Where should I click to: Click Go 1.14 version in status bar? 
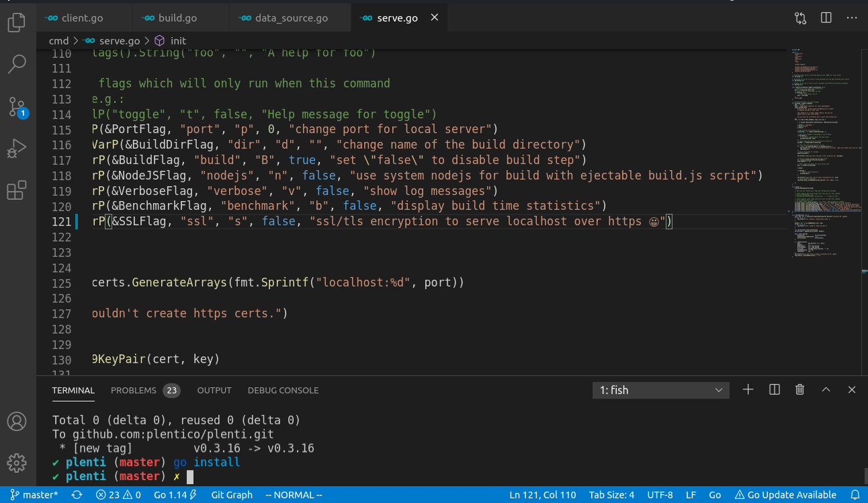point(175,495)
